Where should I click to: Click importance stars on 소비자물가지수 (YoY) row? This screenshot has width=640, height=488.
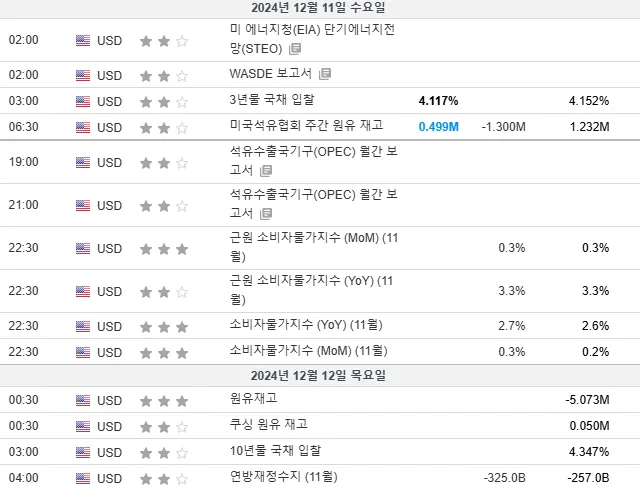tap(164, 327)
